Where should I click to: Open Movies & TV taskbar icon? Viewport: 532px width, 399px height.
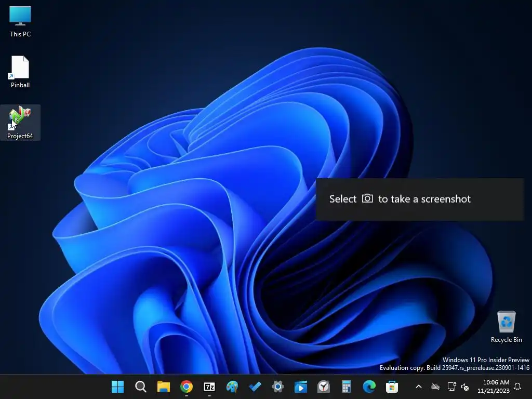[x=301, y=387]
